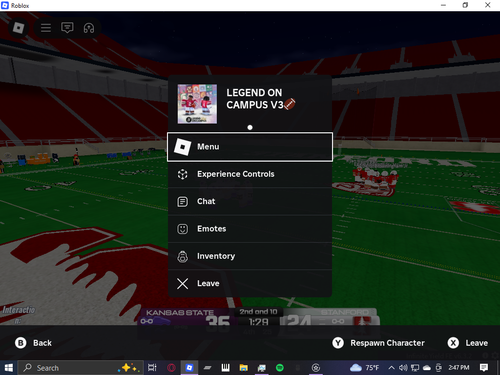Click the Inventory backpack icon
500x375 pixels.
pyautogui.click(x=182, y=256)
